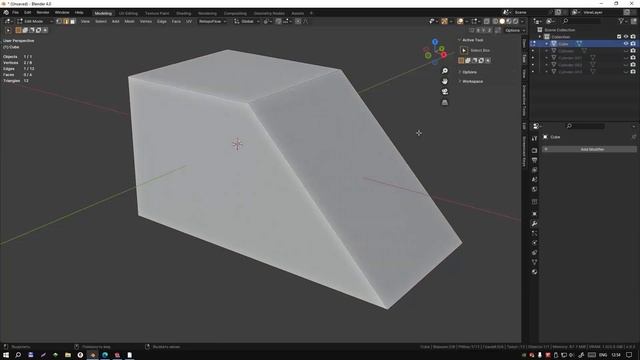Enable face select mode

73,21
